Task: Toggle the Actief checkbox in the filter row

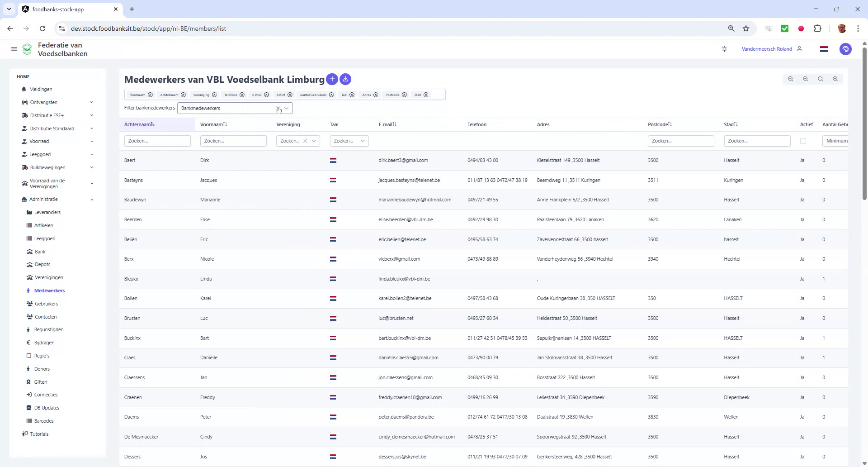Action: pos(803,141)
